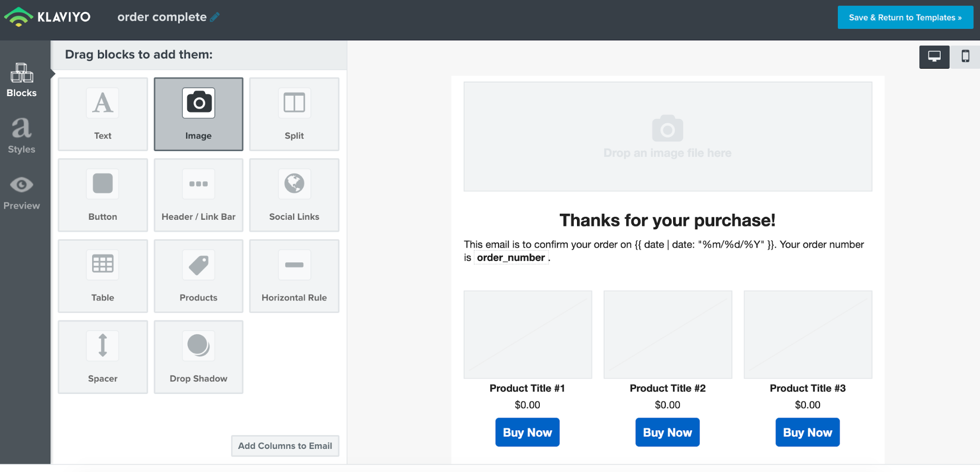Switch to desktop preview mode
980x472 pixels.
point(934,56)
